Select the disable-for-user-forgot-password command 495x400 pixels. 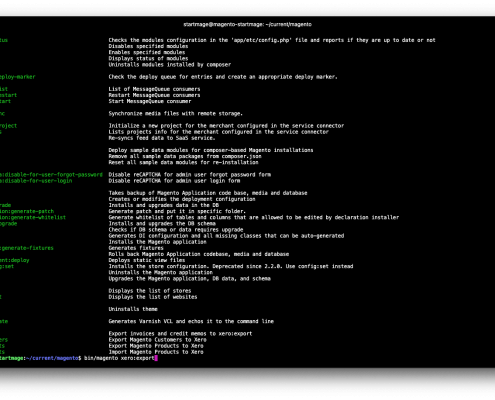[x=51, y=175]
